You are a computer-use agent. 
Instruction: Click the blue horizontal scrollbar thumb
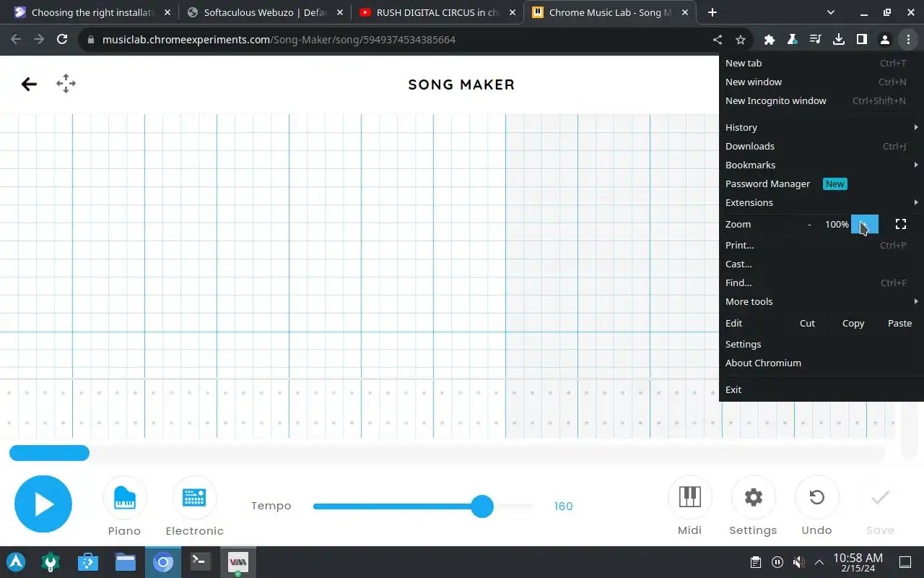(49, 453)
